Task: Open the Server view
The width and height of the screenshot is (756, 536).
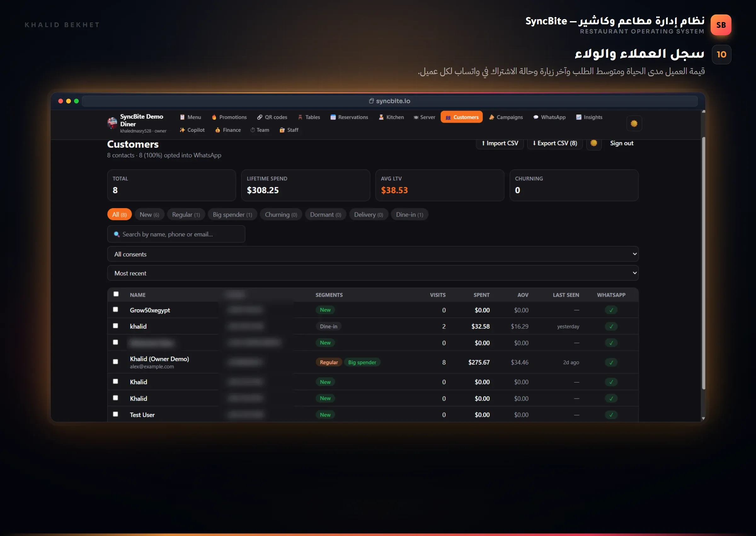Action: pos(424,117)
